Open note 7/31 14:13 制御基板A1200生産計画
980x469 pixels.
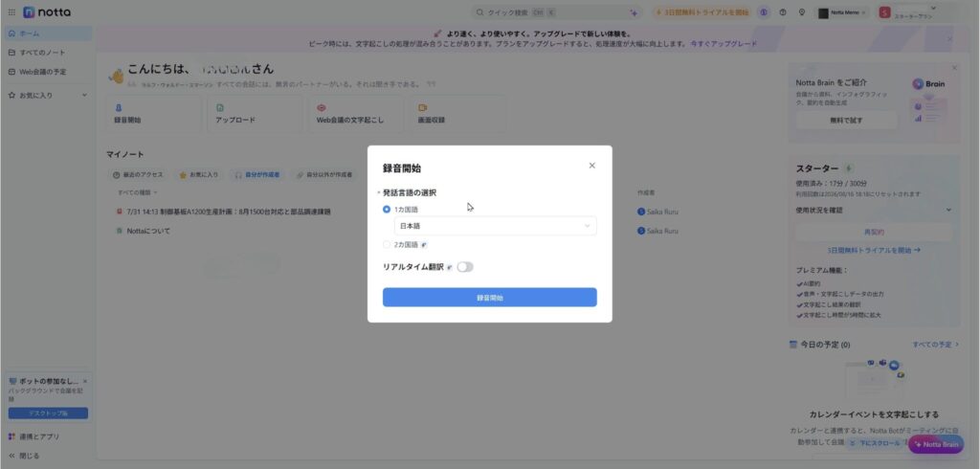(x=228, y=212)
